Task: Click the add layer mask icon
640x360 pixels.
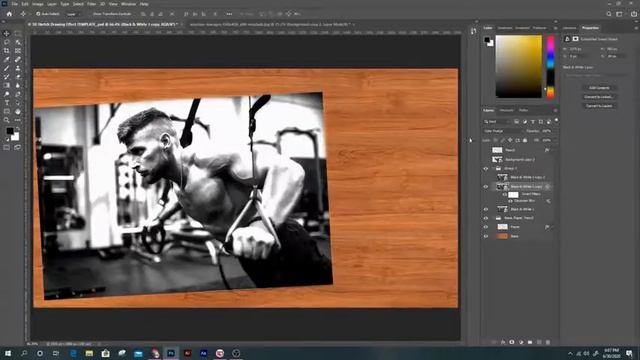Action: 512,342
